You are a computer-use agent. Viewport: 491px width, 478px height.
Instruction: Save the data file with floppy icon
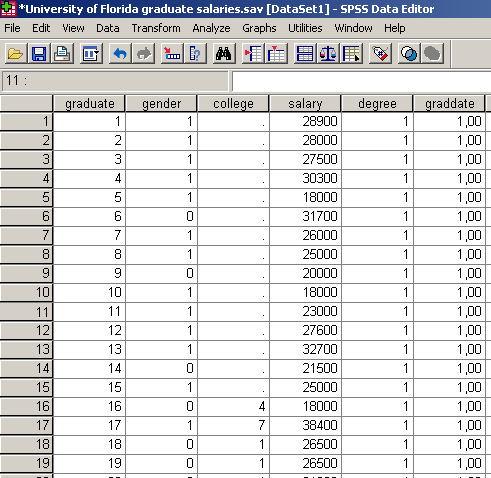(39, 53)
